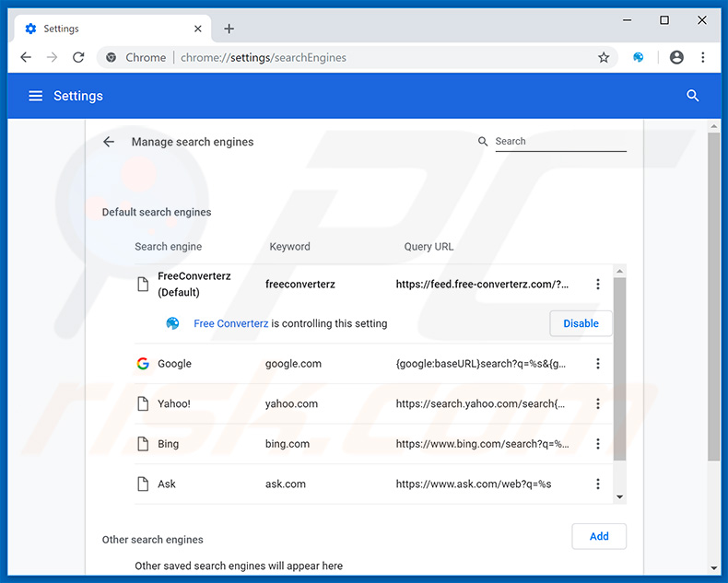The height and width of the screenshot is (583, 728).
Task: Click the Search engine column header
Action: [168, 247]
